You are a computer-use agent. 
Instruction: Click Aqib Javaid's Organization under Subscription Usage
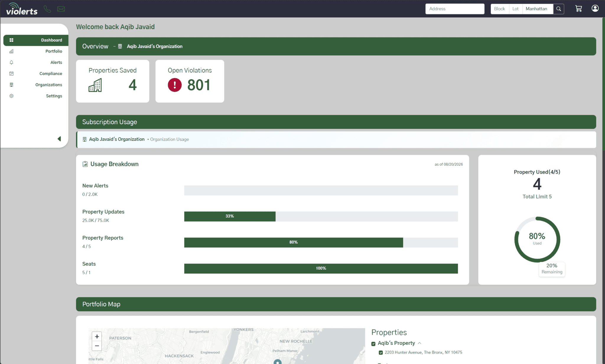pos(117,139)
